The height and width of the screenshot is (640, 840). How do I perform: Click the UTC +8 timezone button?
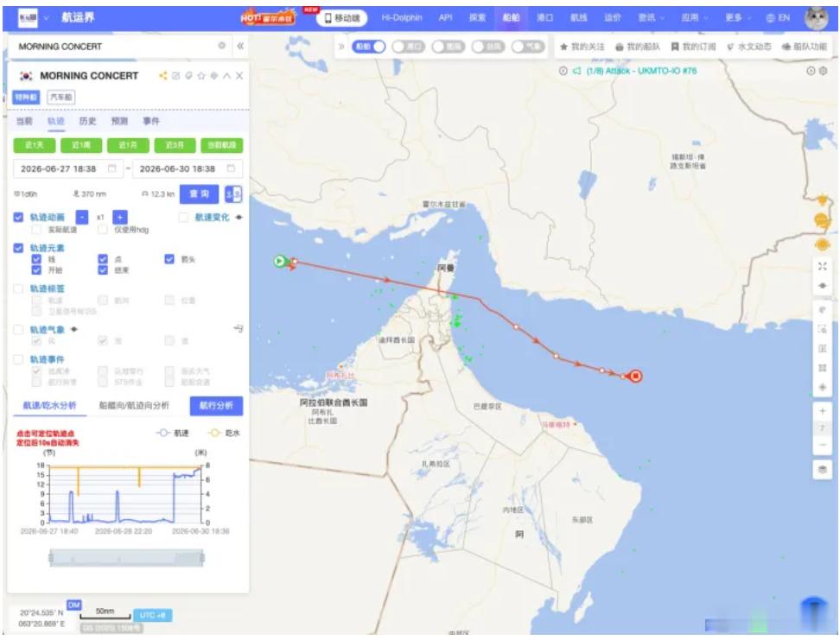pyautogui.click(x=152, y=615)
